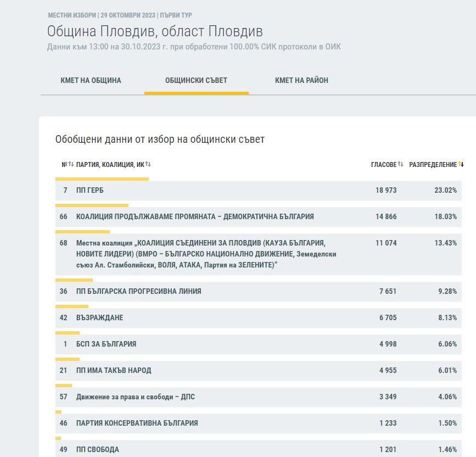This screenshot has width=476, height=457.
Task: Click the МЕСТНИ ИЗБОРИ 29 ОКТОМВРИ 2023 breadcrumb
Action: [120, 15]
